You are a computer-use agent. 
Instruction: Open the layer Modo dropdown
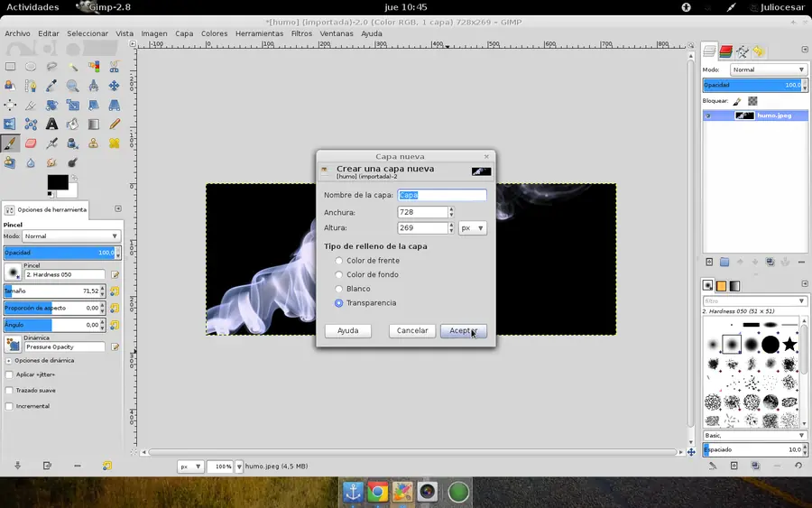[768, 69]
